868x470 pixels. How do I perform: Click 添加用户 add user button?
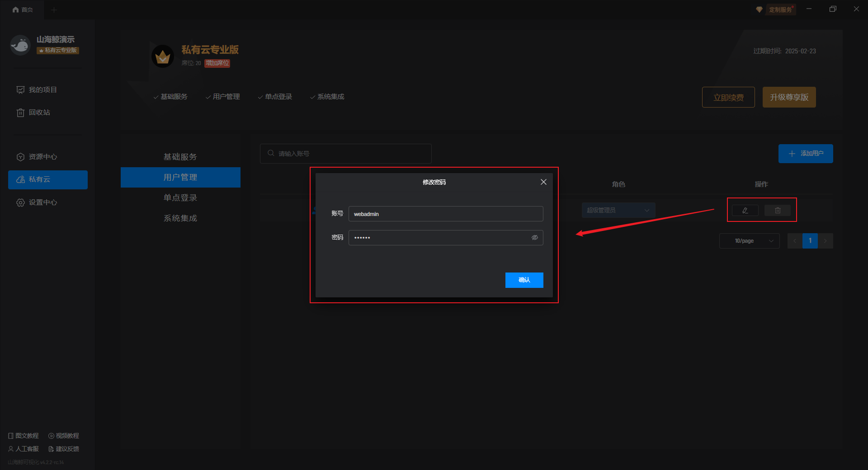(806, 154)
